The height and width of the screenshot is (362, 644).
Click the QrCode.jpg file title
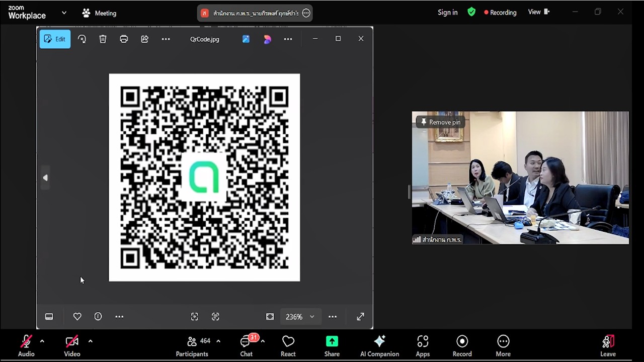pos(205,39)
